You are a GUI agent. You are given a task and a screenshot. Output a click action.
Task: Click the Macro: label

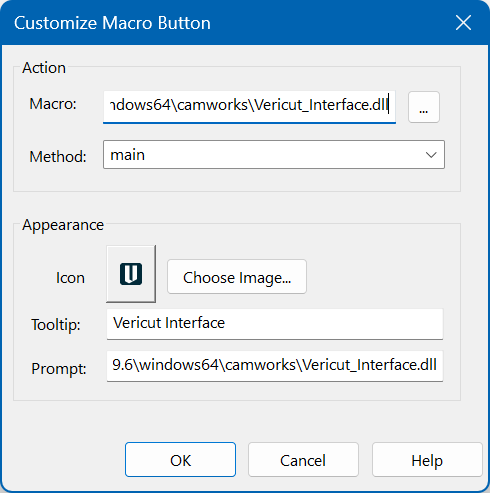click(x=53, y=104)
